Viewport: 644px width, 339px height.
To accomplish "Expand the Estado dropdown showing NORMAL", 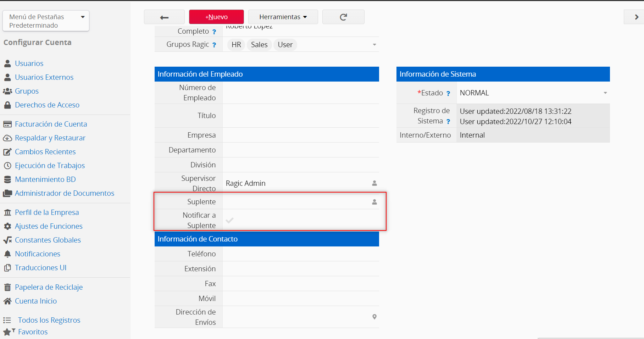I will pyautogui.click(x=605, y=93).
